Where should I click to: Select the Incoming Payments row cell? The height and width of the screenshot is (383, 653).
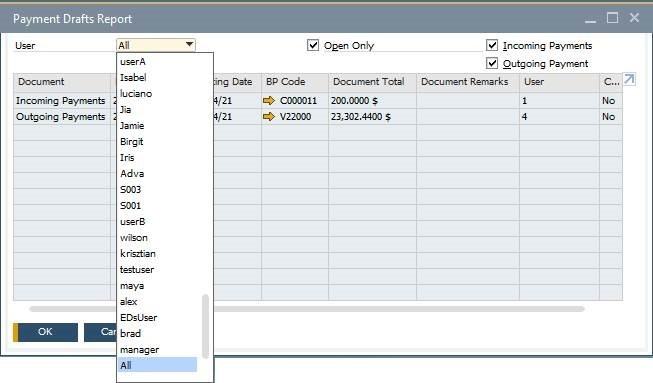point(62,101)
